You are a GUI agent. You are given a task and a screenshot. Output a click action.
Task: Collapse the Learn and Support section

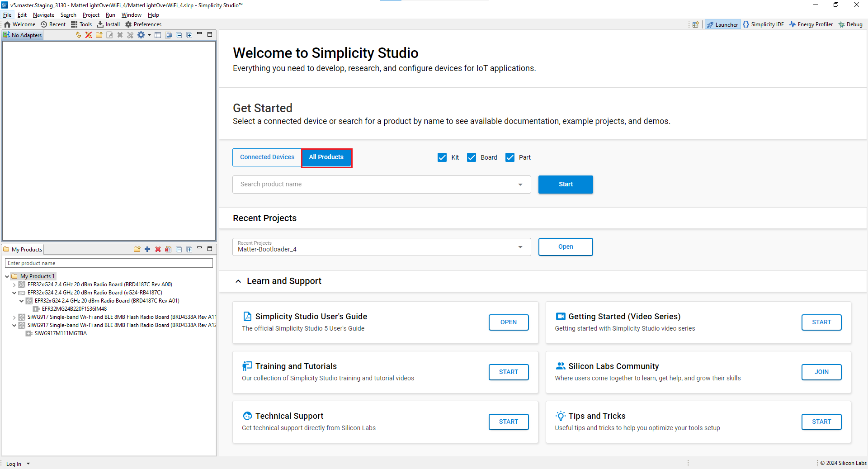[238, 281]
